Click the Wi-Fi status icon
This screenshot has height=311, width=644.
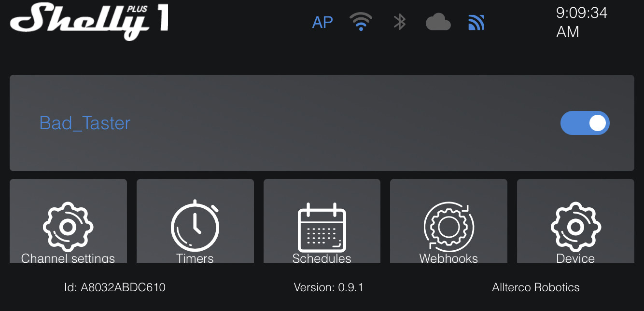361,22
